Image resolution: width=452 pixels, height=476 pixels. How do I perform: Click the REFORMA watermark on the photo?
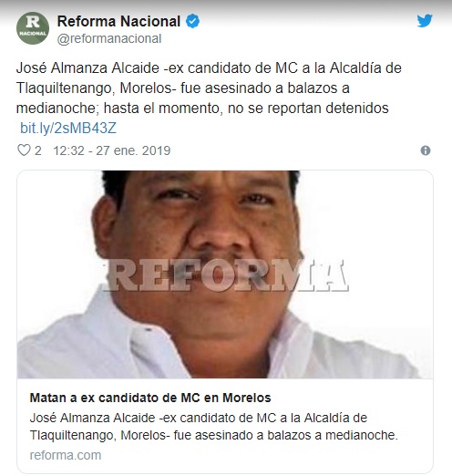(x=226, y=275)
